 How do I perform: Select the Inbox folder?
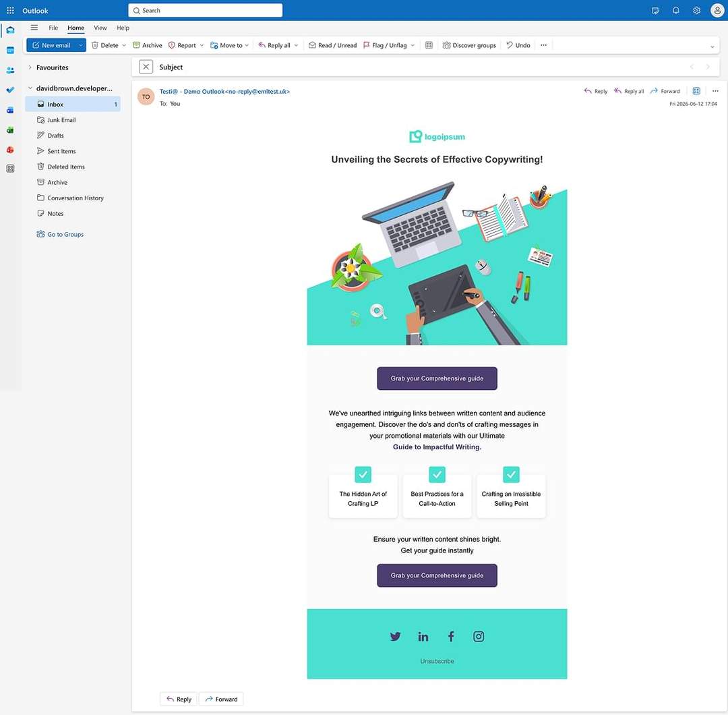tap(72, 104)
